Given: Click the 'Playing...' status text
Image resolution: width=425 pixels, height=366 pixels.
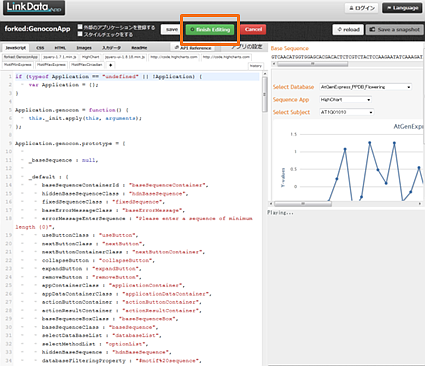Looking at the screenshot, I should click(x=280, y=213).
